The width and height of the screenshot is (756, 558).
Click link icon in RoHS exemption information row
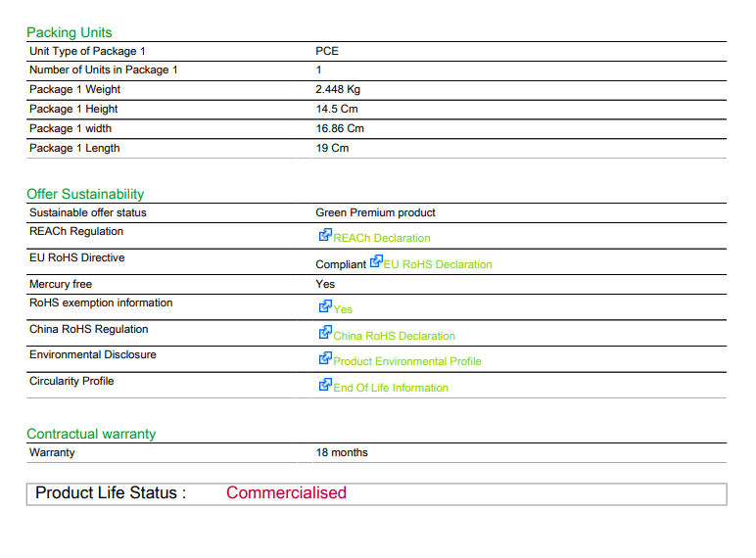325,306
